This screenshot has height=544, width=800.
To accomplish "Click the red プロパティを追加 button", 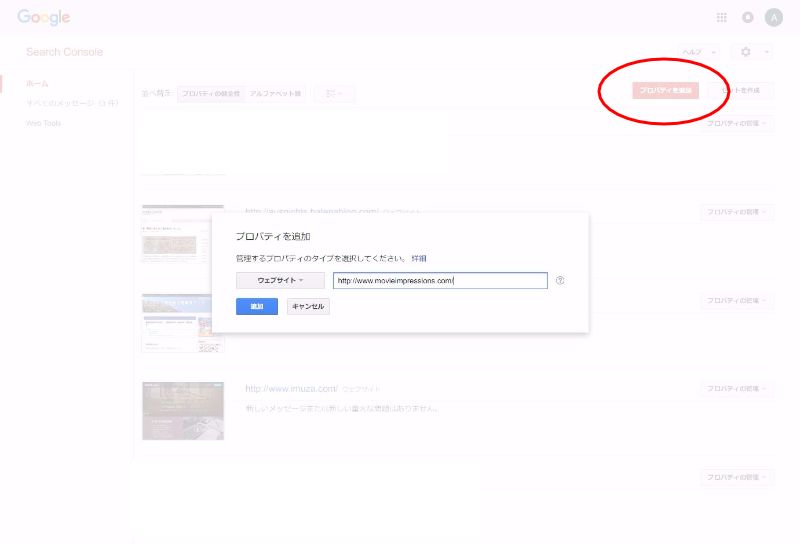I will 665,90.
